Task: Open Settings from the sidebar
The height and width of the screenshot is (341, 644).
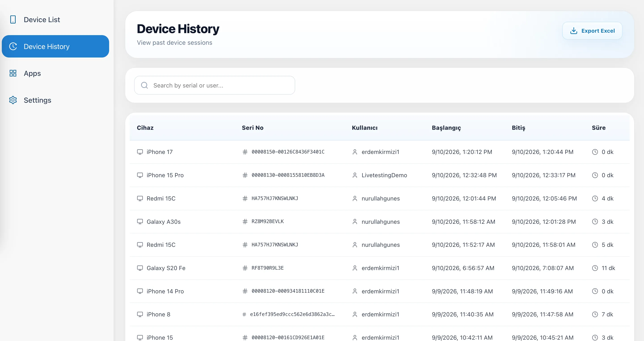Action: (x=55, y=100)
